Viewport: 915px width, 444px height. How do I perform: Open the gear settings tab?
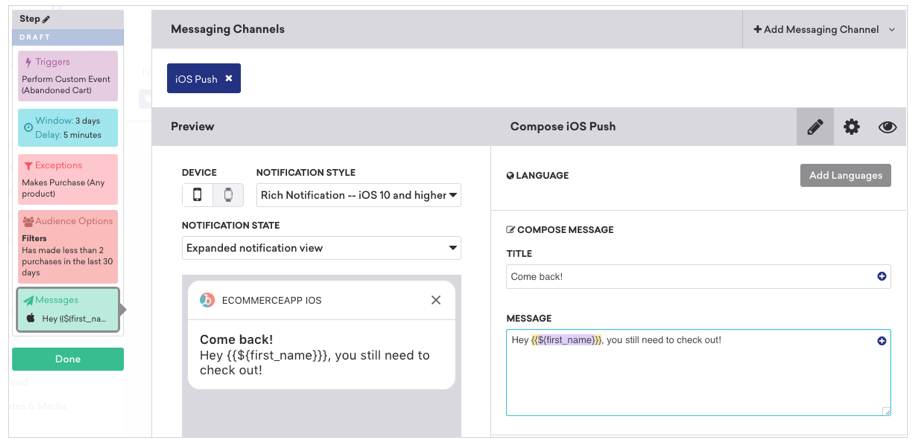[x=851, y=127]
